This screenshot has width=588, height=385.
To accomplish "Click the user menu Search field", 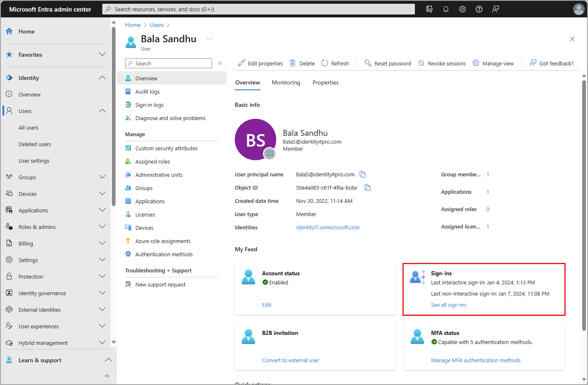I will coord(169,63).
